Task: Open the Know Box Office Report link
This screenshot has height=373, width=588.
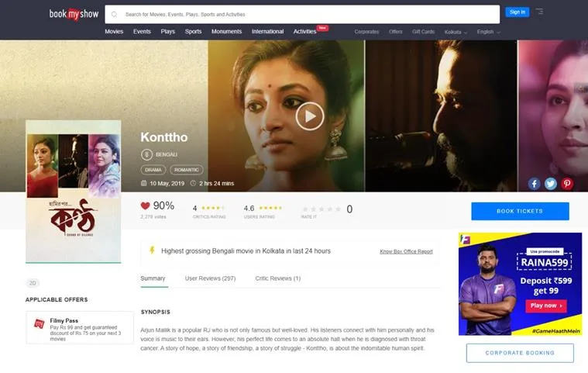Action: coord(406,251)
